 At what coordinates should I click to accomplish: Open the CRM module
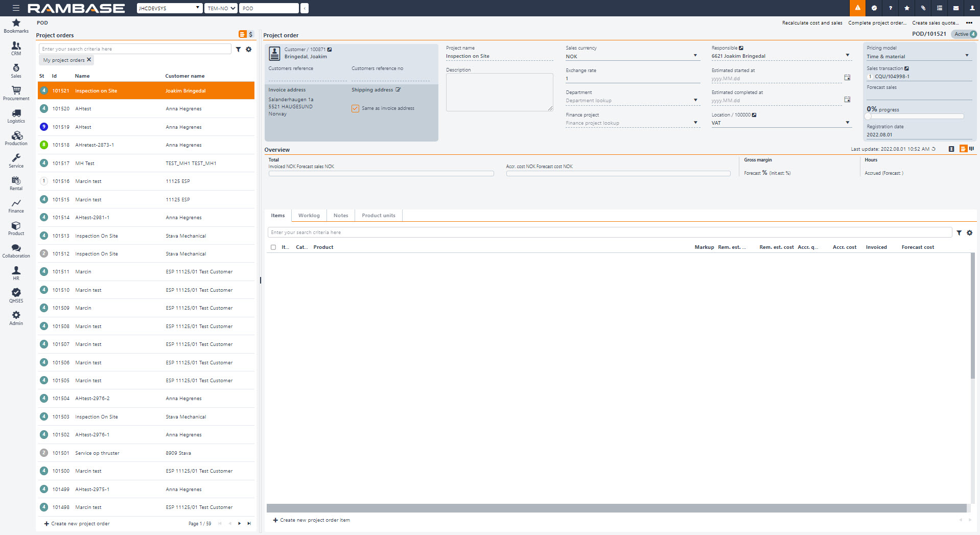(x=16, y=49)
